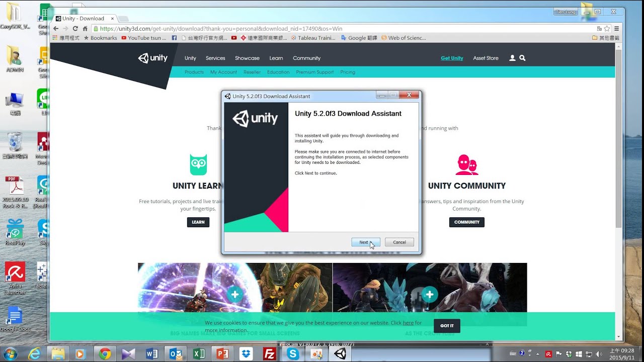Open the Learn menu item in the top nav

point(276,58)
